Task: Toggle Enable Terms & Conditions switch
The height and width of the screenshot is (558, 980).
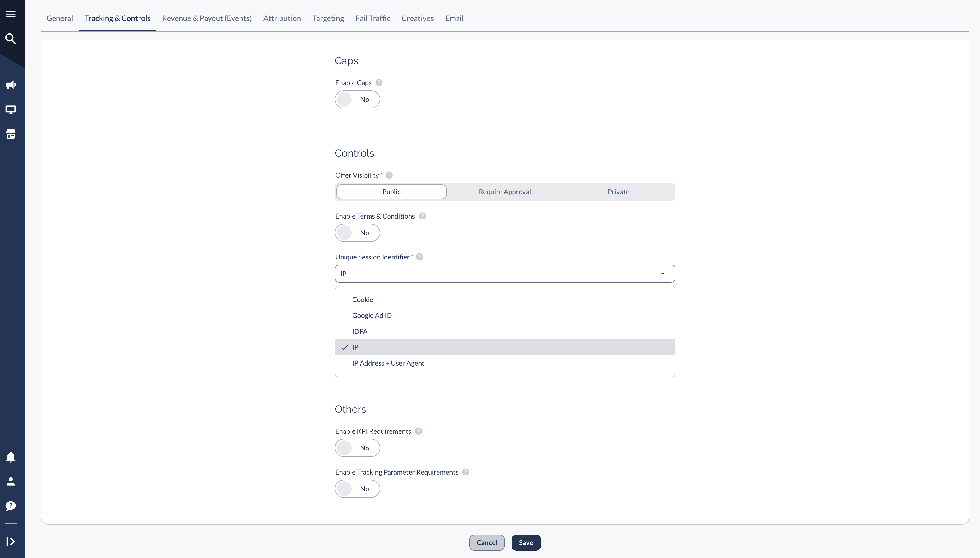Action: pos(357,233)
